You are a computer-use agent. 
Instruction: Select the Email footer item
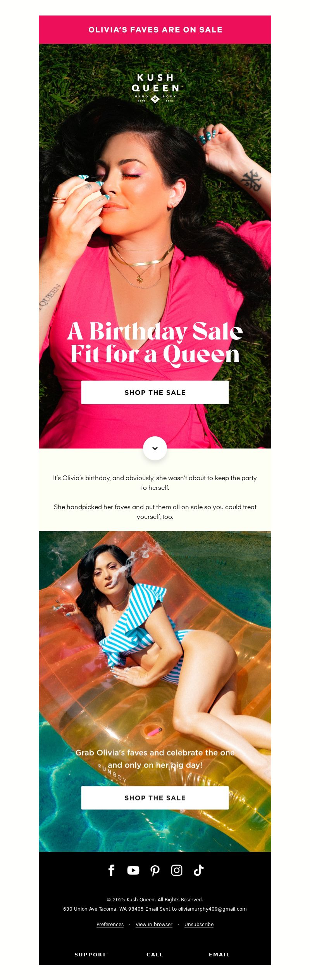(219, 955)
